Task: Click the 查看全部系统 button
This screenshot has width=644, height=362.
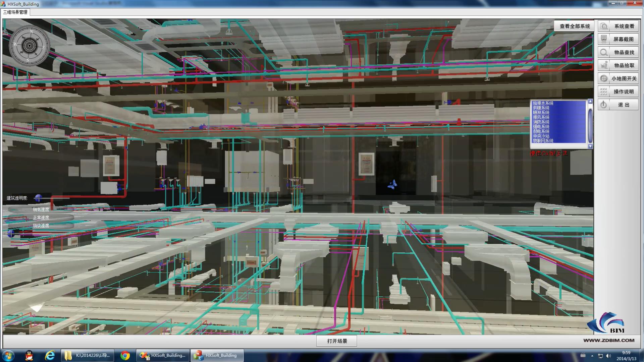Action: click(x=575, y=26)
